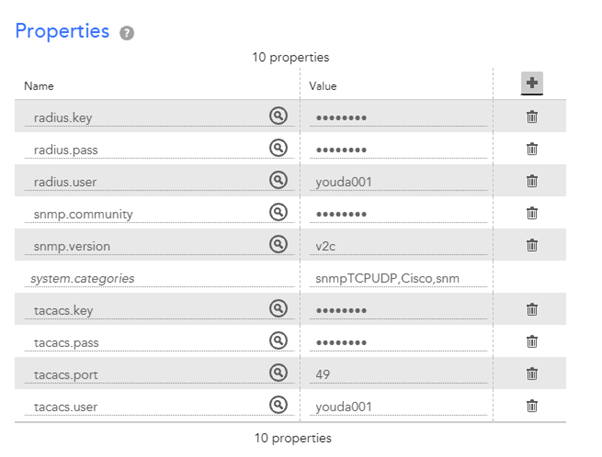This screenshot has width=602, height=457.
Task: Select the tacacs.user name field
Action: pos(145,406)
